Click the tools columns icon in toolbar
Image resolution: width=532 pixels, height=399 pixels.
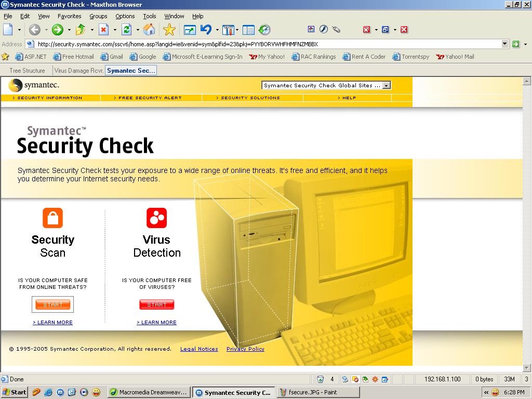[228, 30]
